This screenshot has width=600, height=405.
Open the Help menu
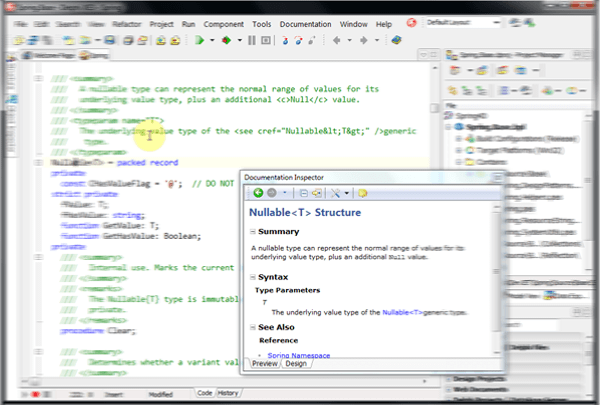(384, 24)
